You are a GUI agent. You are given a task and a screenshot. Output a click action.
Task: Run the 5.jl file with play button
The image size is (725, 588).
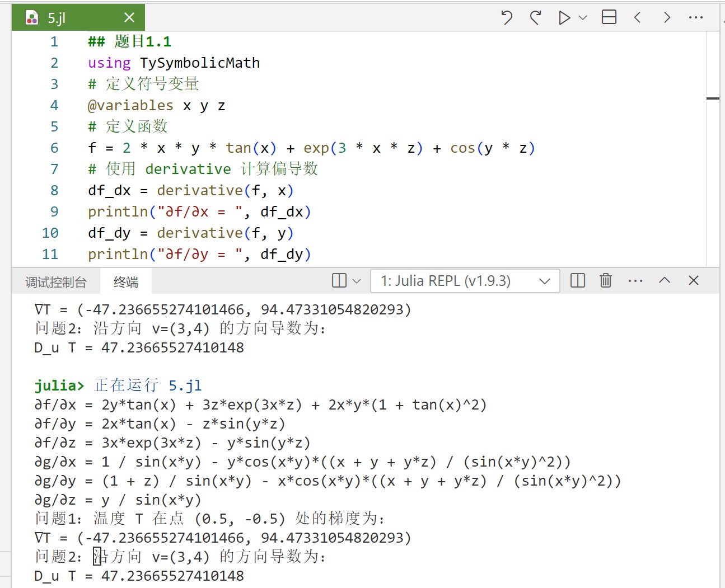pos(564,18)
